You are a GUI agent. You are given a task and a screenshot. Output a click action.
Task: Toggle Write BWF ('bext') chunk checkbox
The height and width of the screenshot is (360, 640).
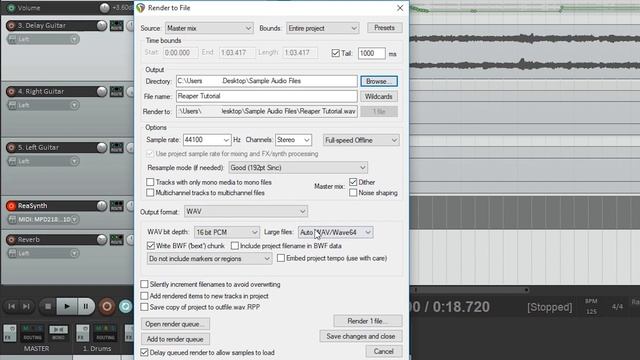click(151, 246)
